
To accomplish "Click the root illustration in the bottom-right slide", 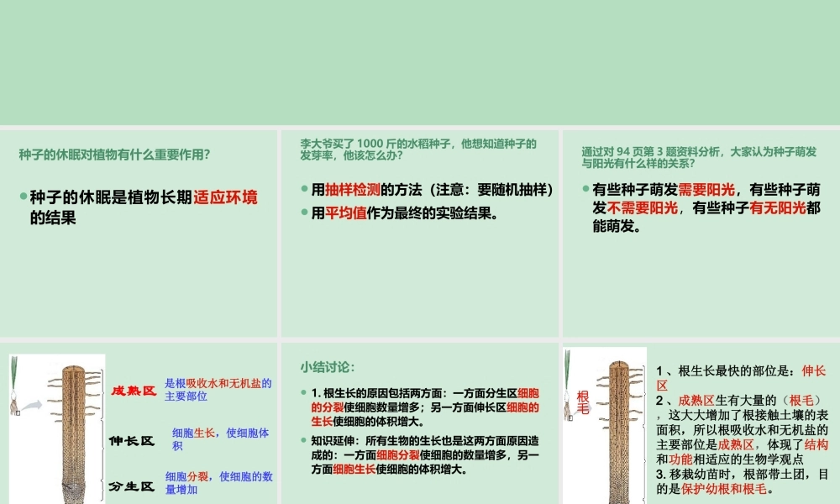I will [620, 431].
